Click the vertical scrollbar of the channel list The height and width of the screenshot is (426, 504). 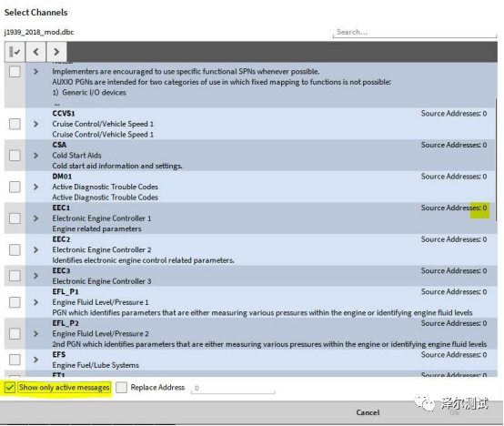[x=496, y=160]
